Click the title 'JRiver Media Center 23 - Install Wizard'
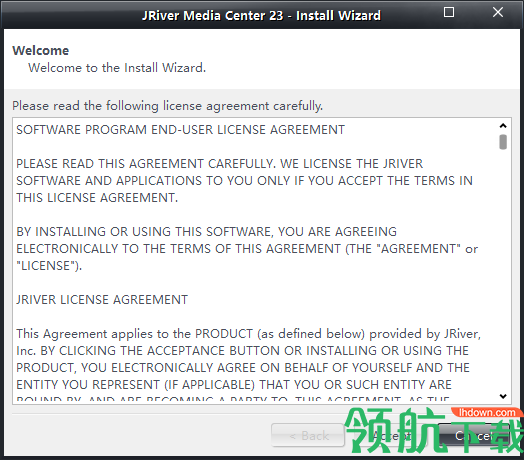Screen dimensions: 524x460 click(x=261, y=16)
